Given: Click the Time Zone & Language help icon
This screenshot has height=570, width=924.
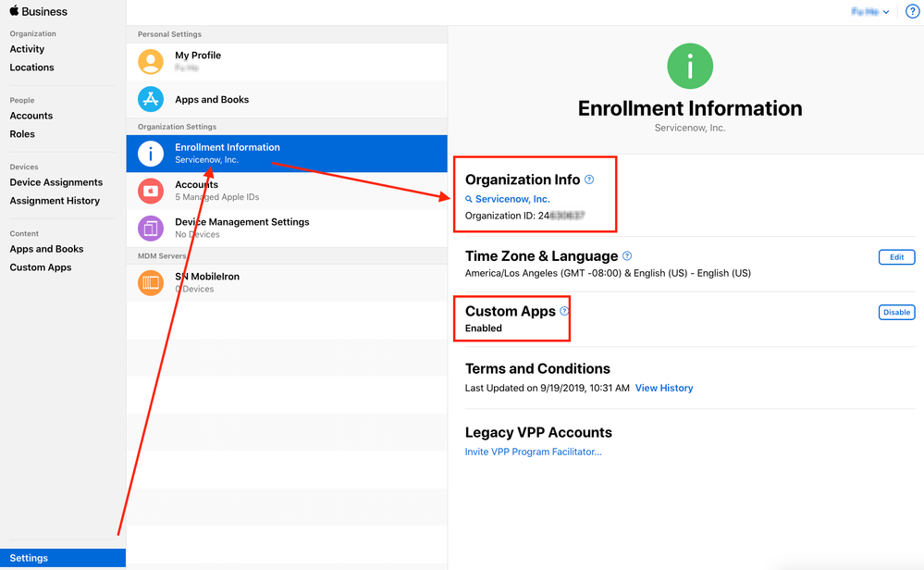Looking at the screenshot, I should [627, 256].
